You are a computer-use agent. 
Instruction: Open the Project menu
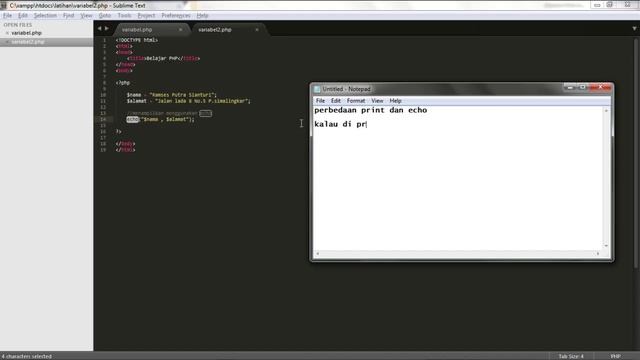(146, 16)
